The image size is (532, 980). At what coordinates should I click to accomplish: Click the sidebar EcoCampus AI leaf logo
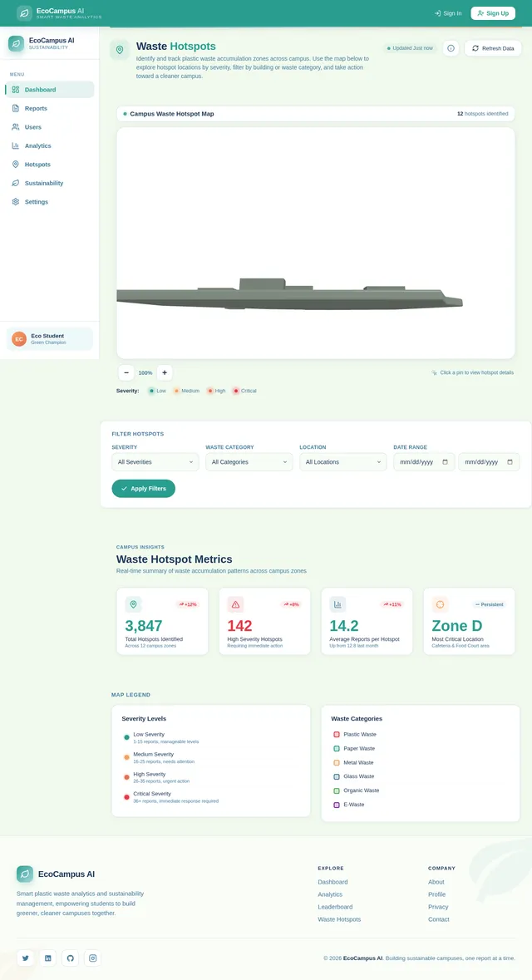point(17,44)
